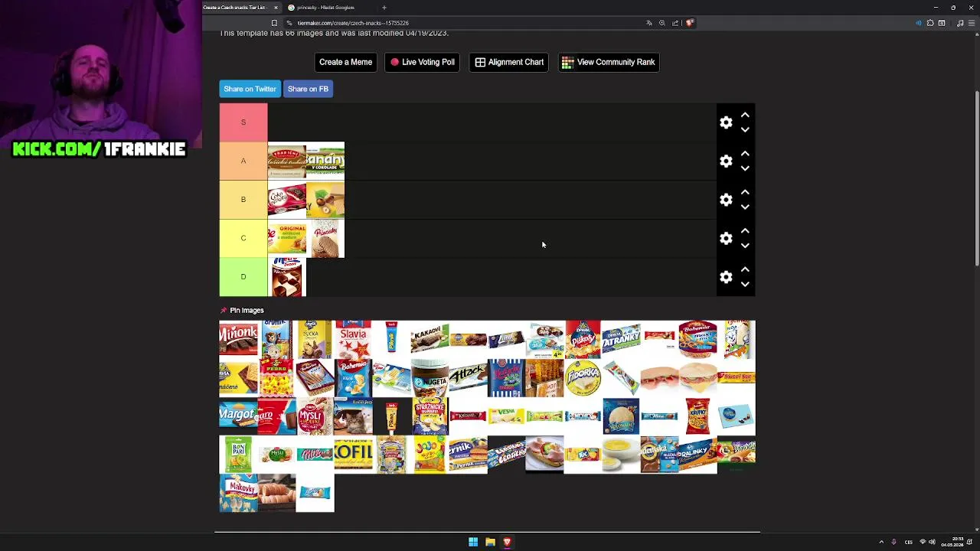The width and height of the screenshot is (980, 551).
Task: Move S tier row down arrow
Action: pos(745,130)
